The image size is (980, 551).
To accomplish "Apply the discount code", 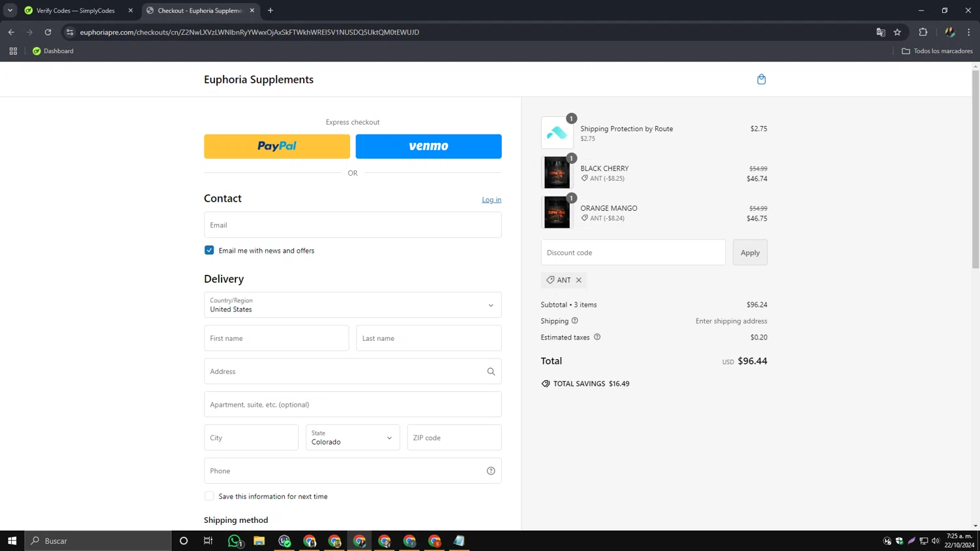I will (x=750, y=253).
